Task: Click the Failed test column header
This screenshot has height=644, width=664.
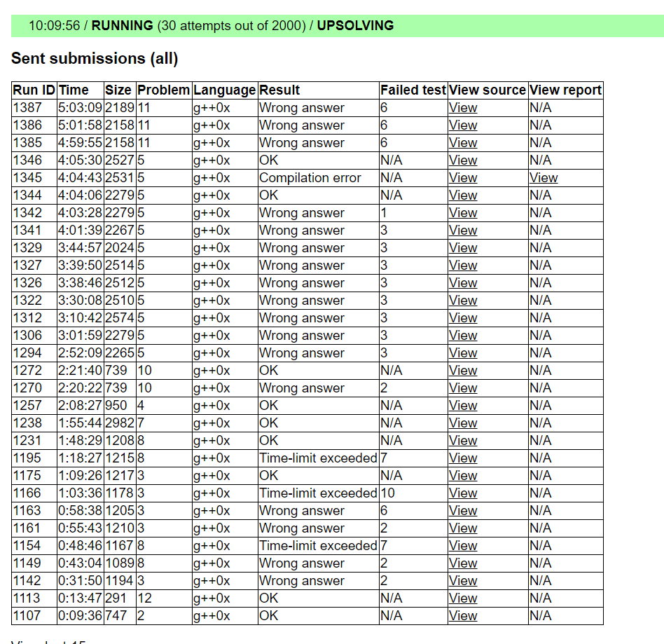Action: coord(413,90)
